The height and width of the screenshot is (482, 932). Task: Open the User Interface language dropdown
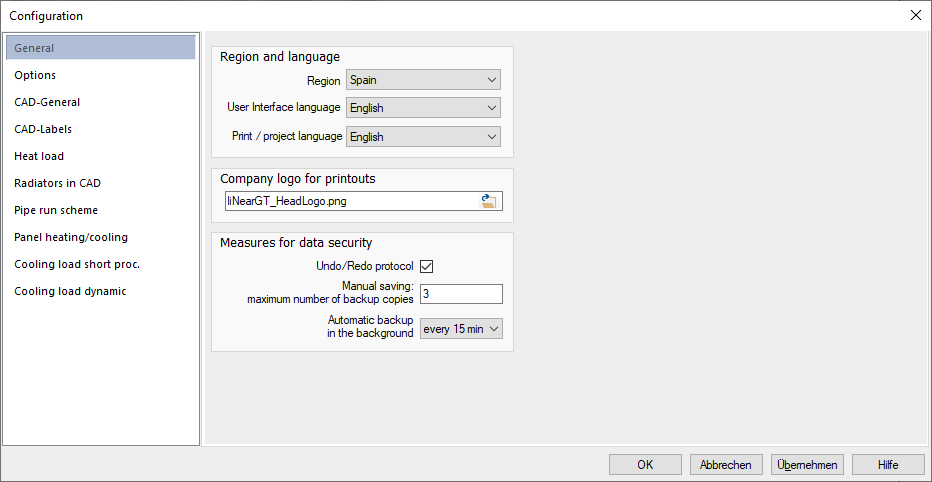(423, 108)
